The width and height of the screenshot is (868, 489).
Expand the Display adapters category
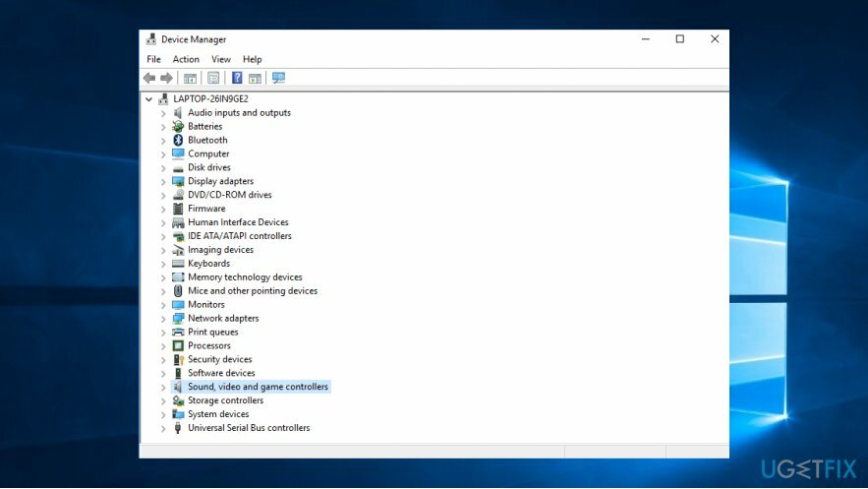click(x=163, y=181)
